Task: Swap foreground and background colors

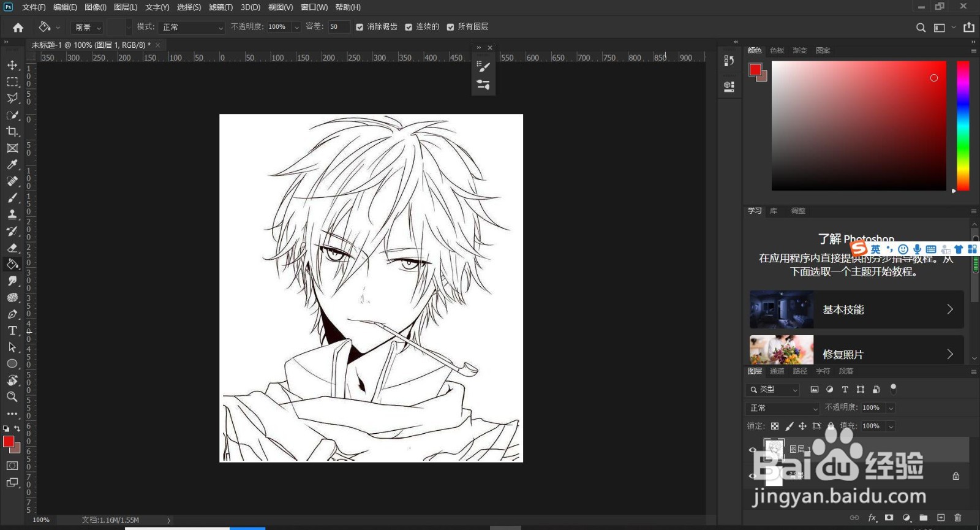Action: (x=17, y=428)
